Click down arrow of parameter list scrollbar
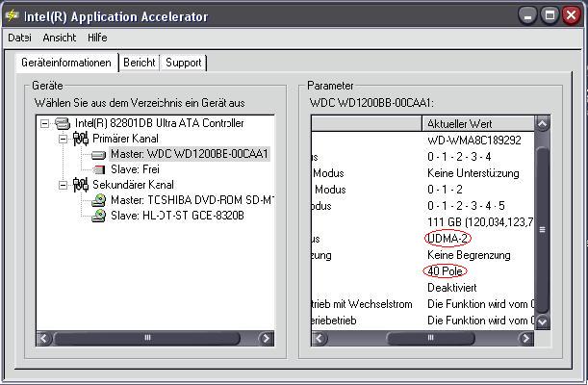588x385 pixels. 542,322
